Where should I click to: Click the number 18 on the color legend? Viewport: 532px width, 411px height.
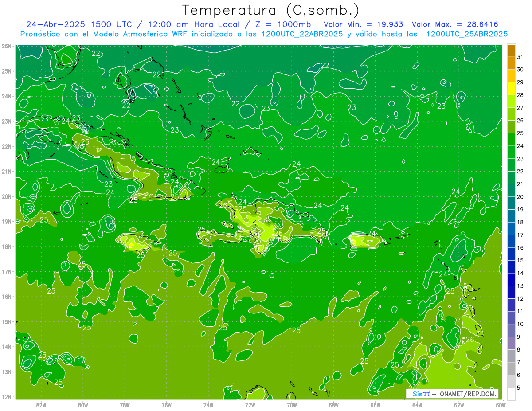point(520,223)
